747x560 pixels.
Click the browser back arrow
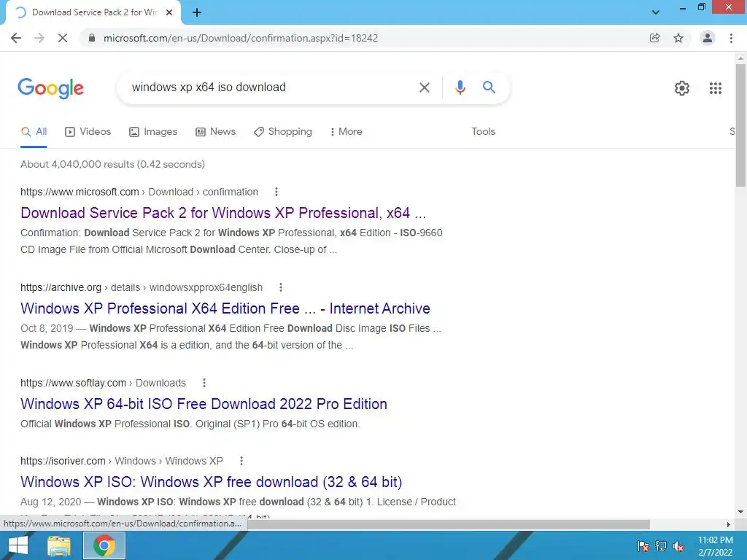[x=16, y=38]
